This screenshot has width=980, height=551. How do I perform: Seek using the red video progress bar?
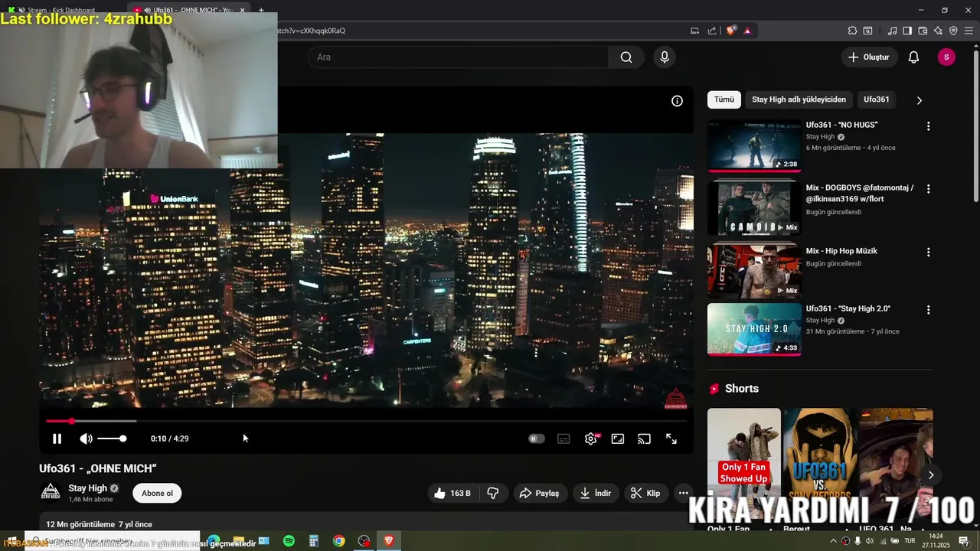point(366,421)
